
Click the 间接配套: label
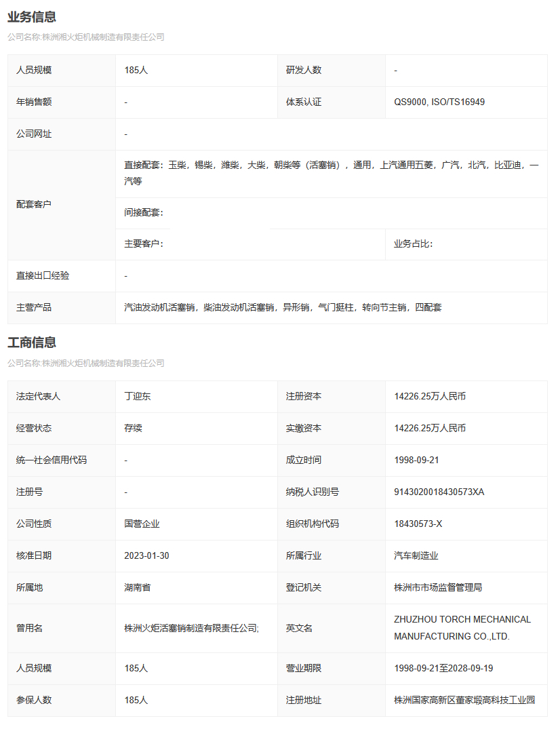(144, 213)
